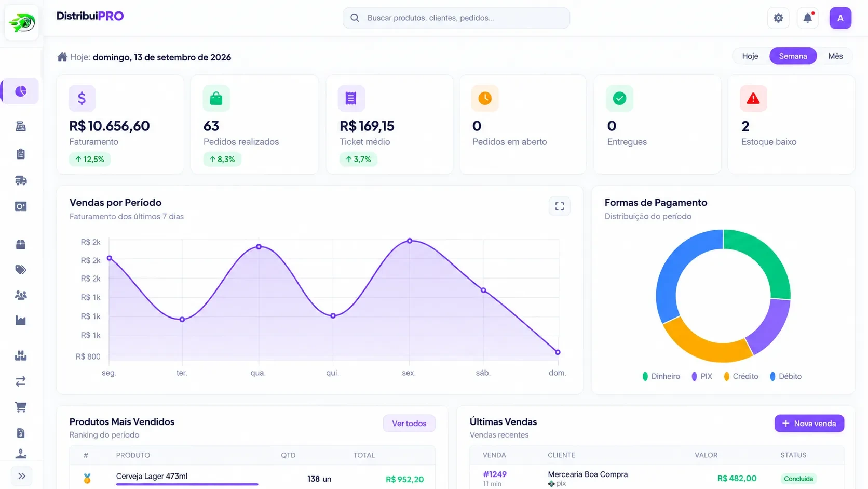Open the factory/suppliers sidebar icon
The height and width of the screenshot is (489, 868).
pyautogui.click(x=21, y=321)
